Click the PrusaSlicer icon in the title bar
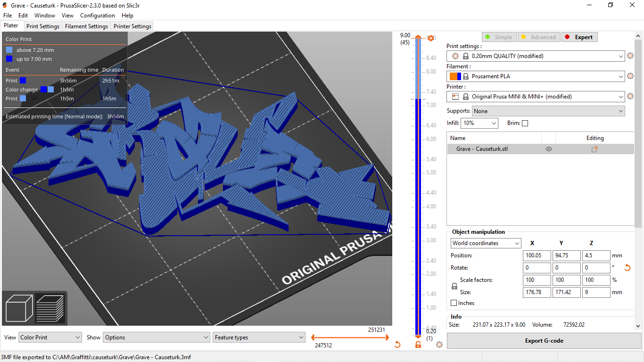The width and height of the screenshot is (644, 362). (5, 5)
